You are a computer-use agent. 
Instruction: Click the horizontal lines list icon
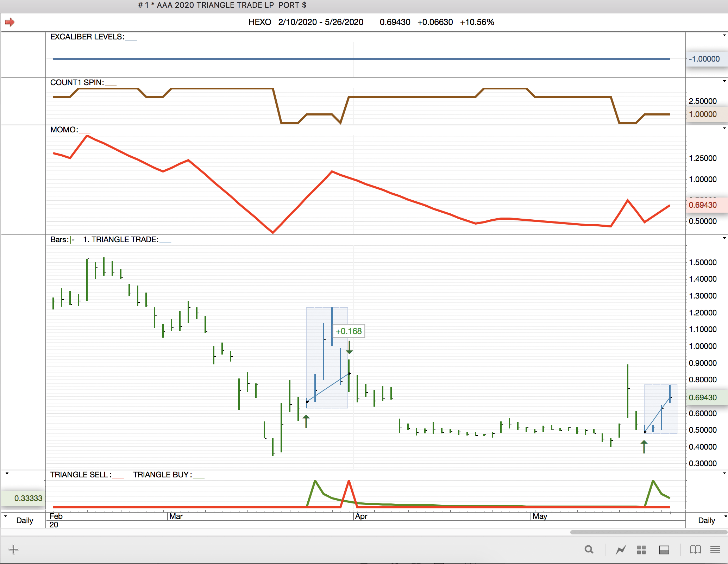coord(715,550)
